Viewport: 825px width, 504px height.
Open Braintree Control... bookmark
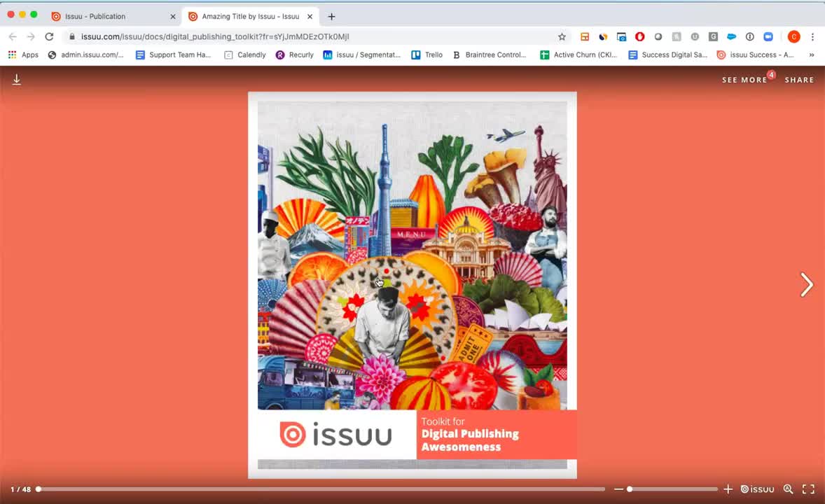(x=490, y=55)
